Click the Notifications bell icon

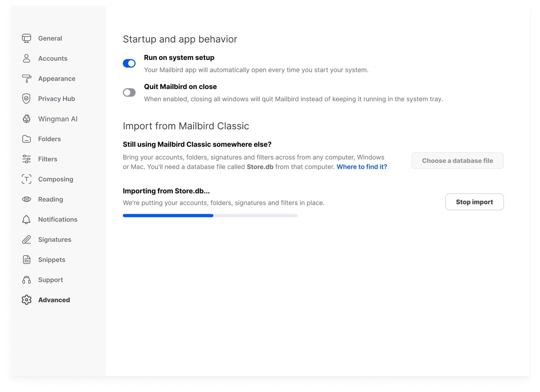27,219
